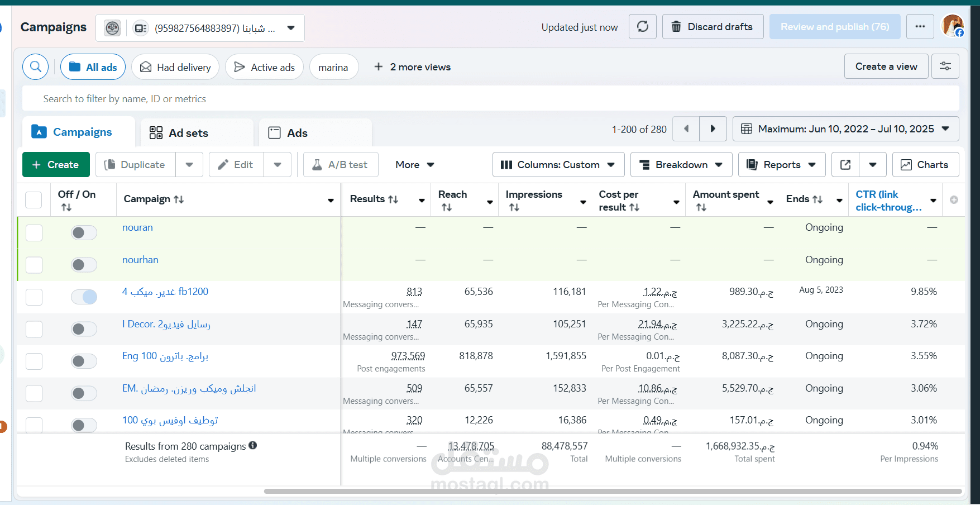Add a column with the plus icon
The width and height of the screenshot is (980, 505).
(x=954, y=200)
